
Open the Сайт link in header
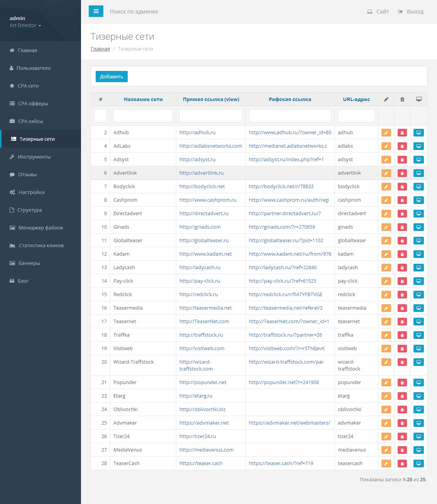point(378,12)
